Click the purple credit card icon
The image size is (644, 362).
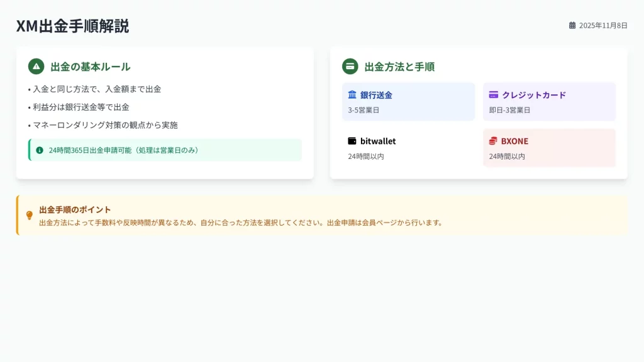pyautogui.click(x=494, y=95)
